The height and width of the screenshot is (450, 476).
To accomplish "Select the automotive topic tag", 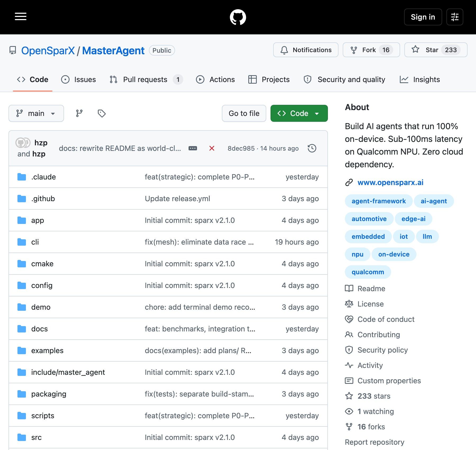I will click(369, 219).
